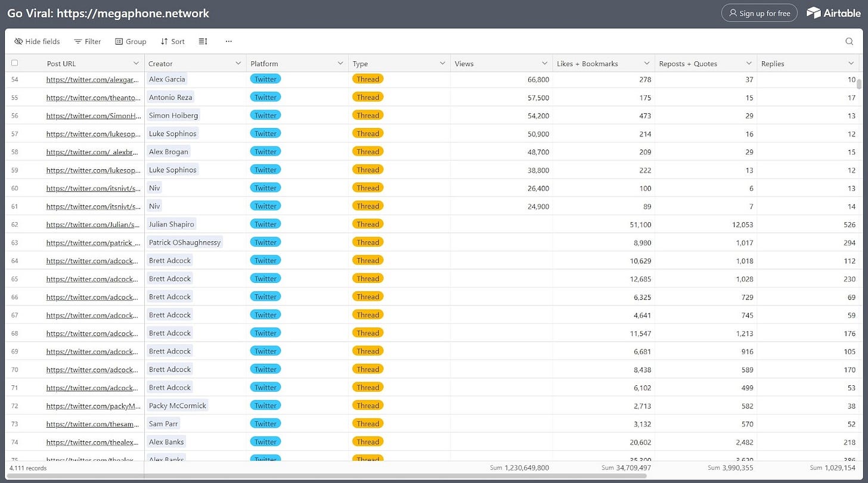Click Thread tag in row 72
Viewport: 868px width, 483px height.
368,406
